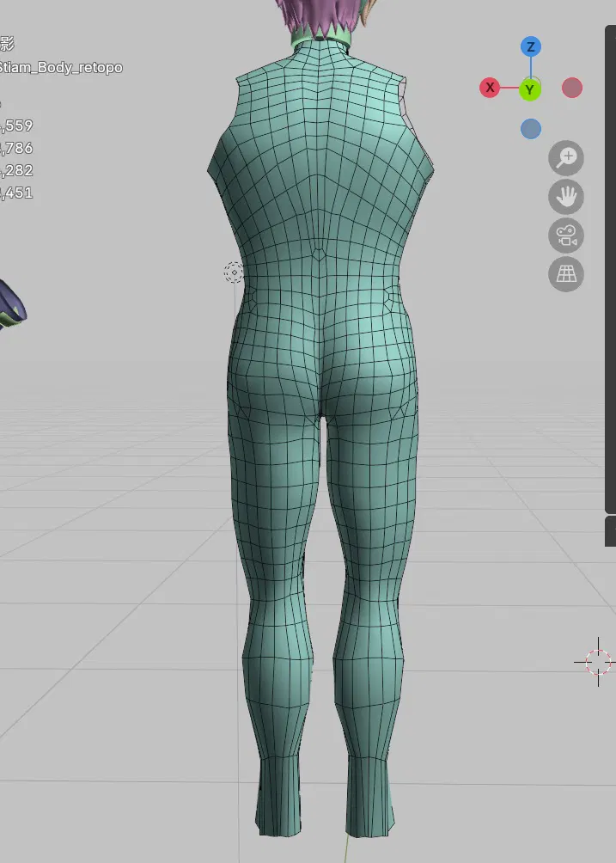The width and height of the screenshot is (616, 863).
Task: Select the dashed-circle object beside the waist
Action: click(x=234, y=272)
